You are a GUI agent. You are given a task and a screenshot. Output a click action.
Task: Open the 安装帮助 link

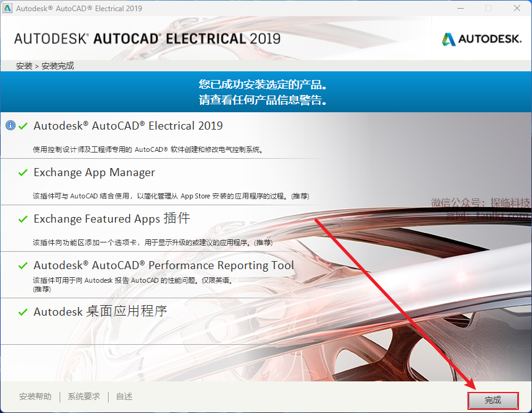pos(35,396)
